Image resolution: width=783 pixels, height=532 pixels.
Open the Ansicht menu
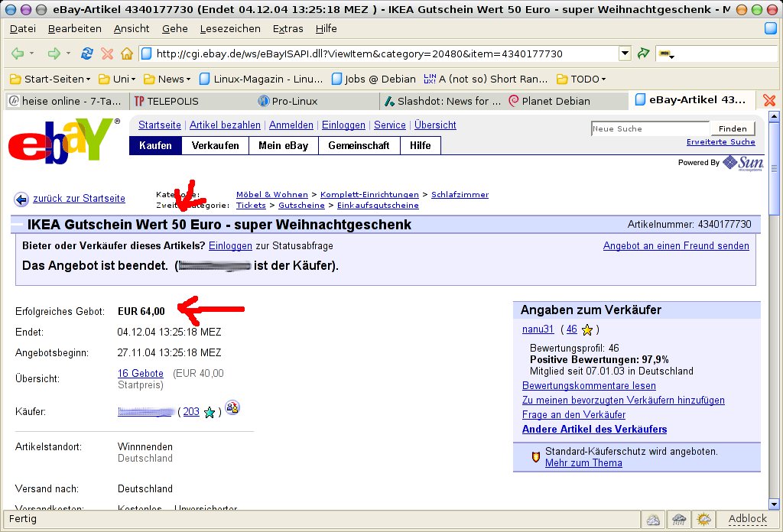click(132, 29)
